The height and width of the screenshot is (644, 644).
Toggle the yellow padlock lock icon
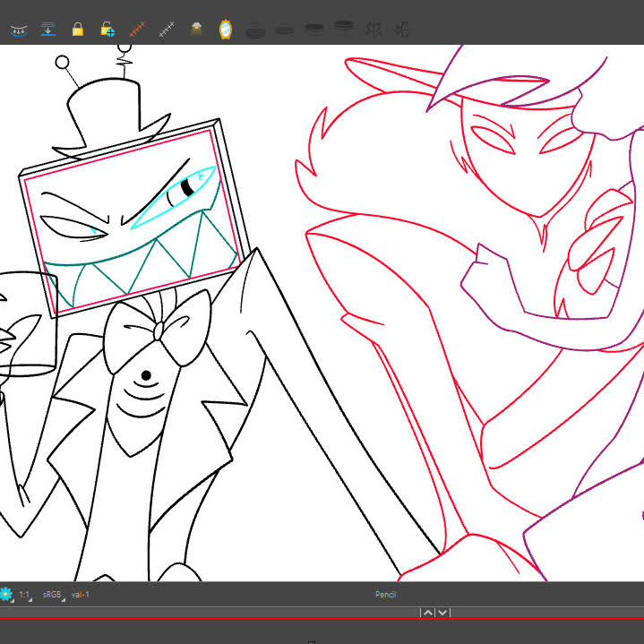tap(78, 30)
